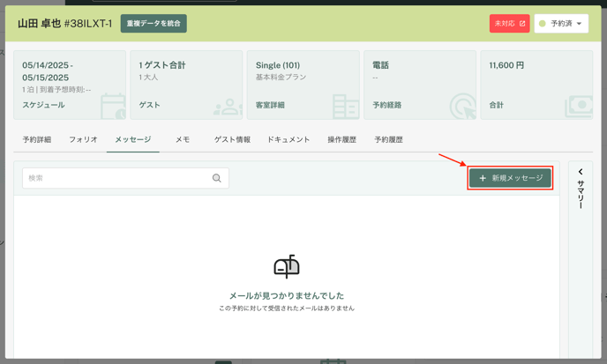
Task: Switch to the 予約詳細 tab
Action: pyautogui.click(x=37, y=139)
